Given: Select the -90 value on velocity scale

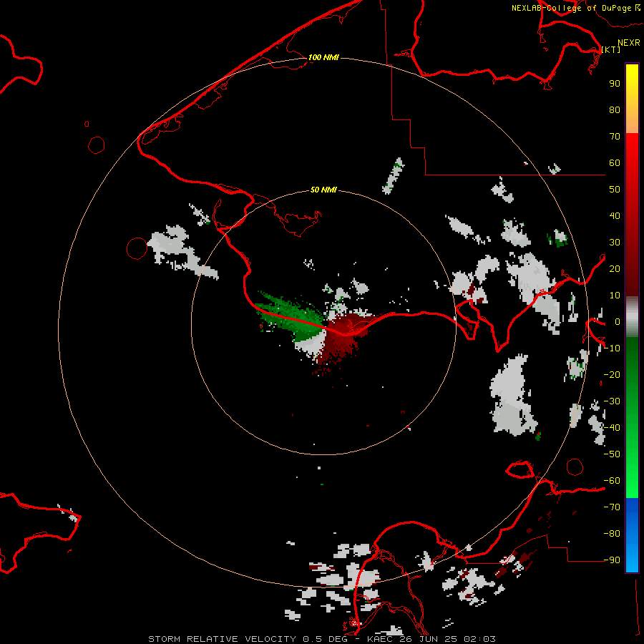Looking at the screenshot, I should pyautogui.click(x=612, y=560).
